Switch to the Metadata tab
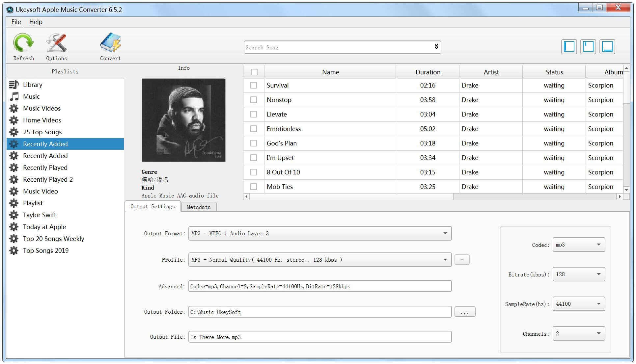Screen dimensions: 636x364 click(198, 207)
